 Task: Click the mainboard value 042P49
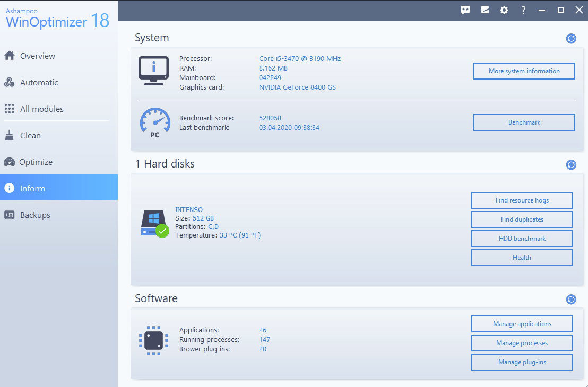pos(270,78)
